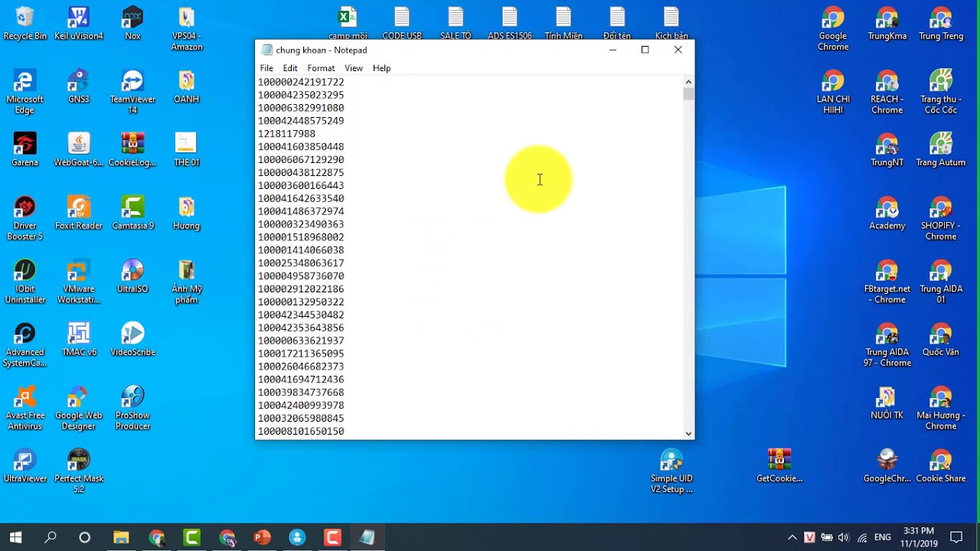Select the WebGoat desktop icon

pos(78,149)
